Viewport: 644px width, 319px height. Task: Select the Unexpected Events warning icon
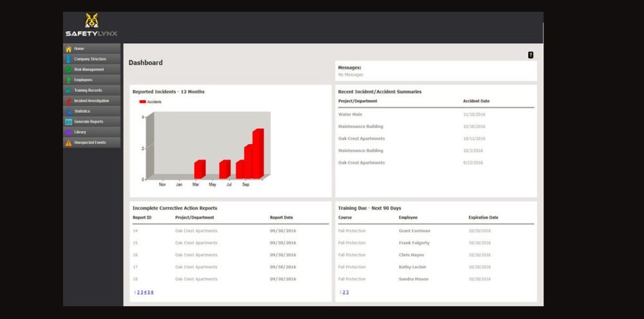click(x=68, y=143)
